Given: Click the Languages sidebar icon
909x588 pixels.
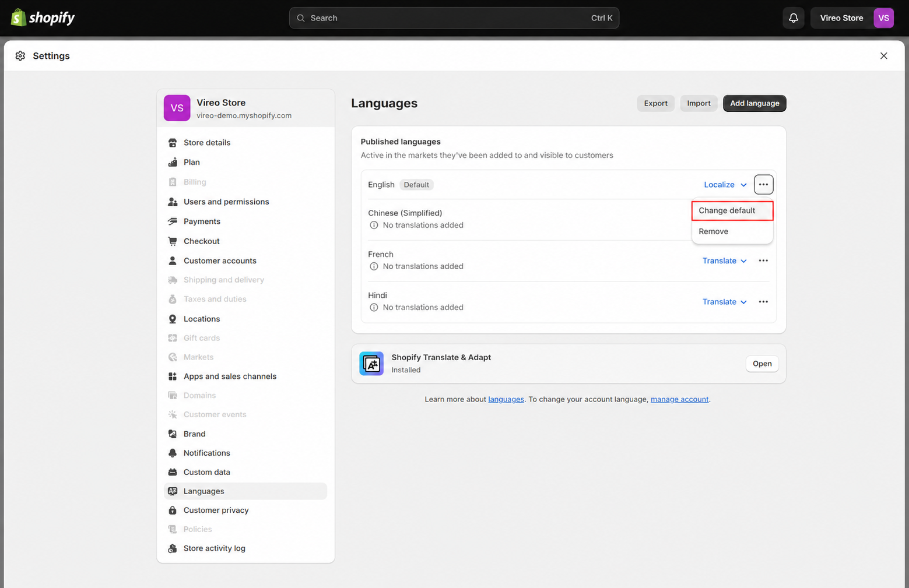Looking at the screenshot, I should pyautogui.click(x=173, y=491).
